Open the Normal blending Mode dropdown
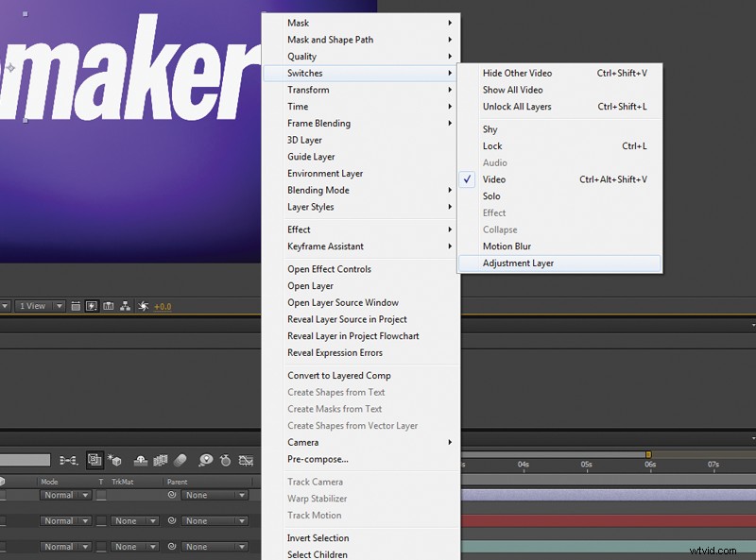Screen dimensions: 756x560 64,495
